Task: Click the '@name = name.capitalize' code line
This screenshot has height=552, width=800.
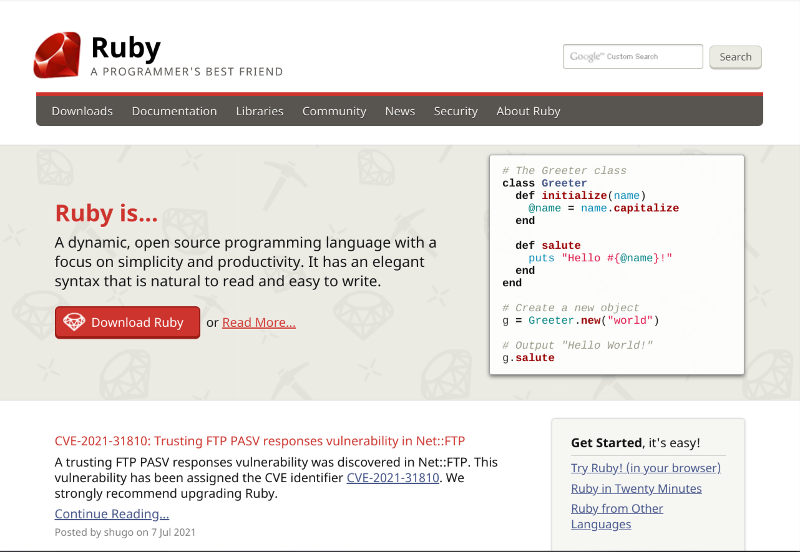Action: click(x=604, y=208)
